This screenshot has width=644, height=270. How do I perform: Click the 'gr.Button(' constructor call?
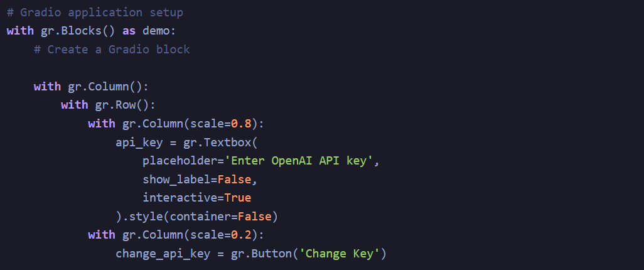click(x=264, y=254)
